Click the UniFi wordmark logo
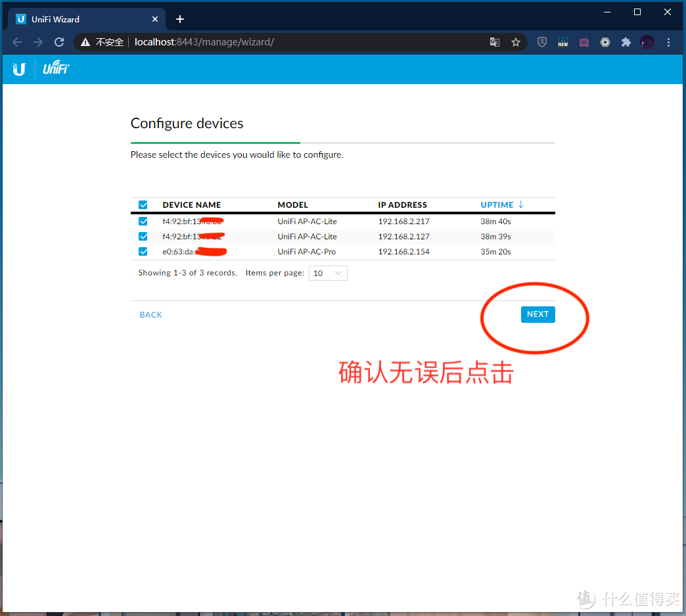Viewport: 686px width, 616px height. (x=56, y=68)
